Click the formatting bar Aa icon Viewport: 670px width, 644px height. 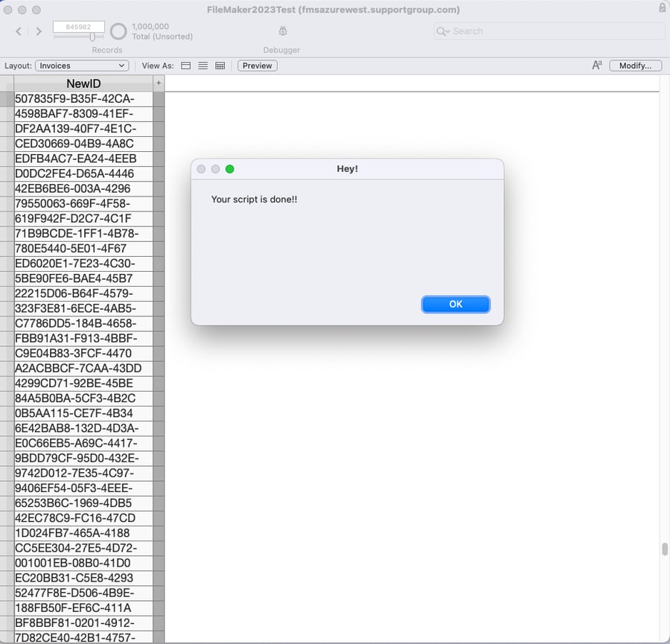tap(596, 65)
